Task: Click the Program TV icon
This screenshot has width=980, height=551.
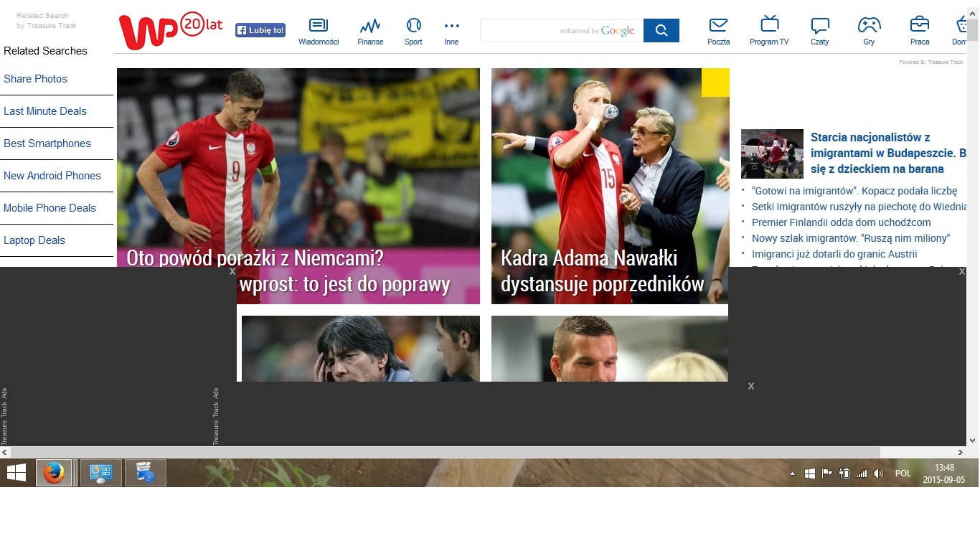Action: pyautogui.click(x=769, y=25)
